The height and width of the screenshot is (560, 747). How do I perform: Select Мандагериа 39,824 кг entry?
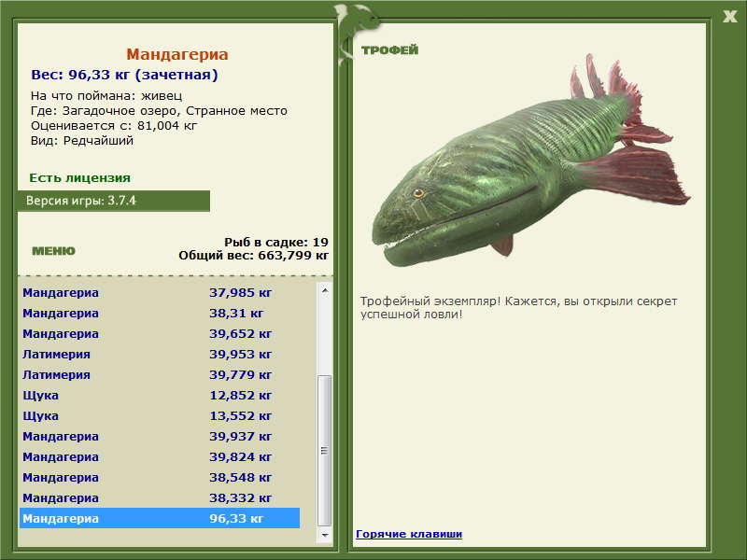pyautogui.click(x=160, y=456)
